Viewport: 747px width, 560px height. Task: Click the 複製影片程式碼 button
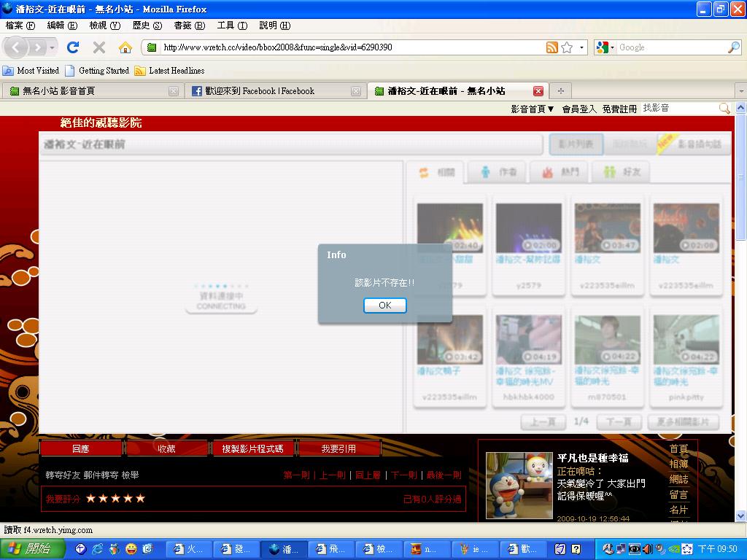[252, 448]
